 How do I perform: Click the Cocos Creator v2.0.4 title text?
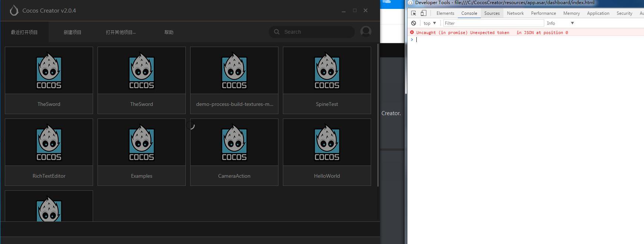(x=49, y=11)
